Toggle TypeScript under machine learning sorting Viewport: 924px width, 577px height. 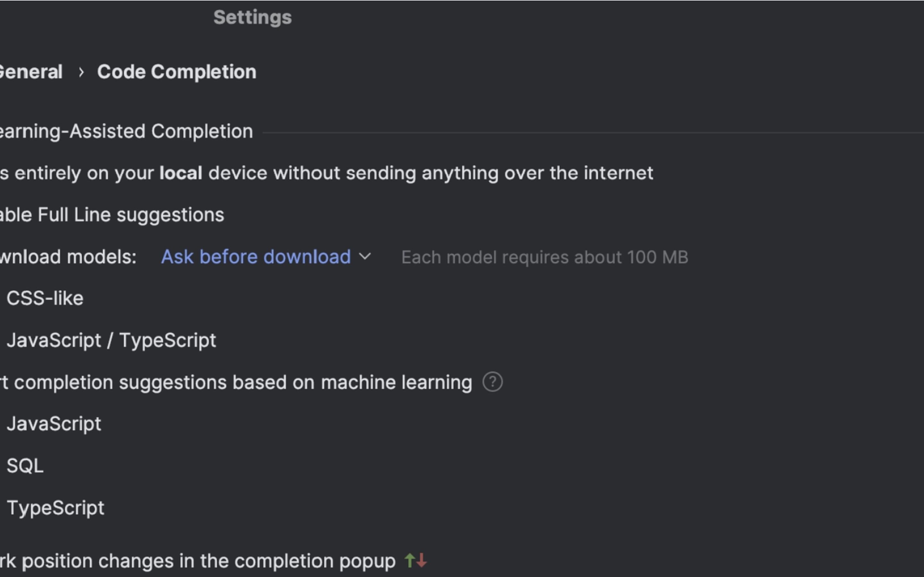tap(56, 508)
